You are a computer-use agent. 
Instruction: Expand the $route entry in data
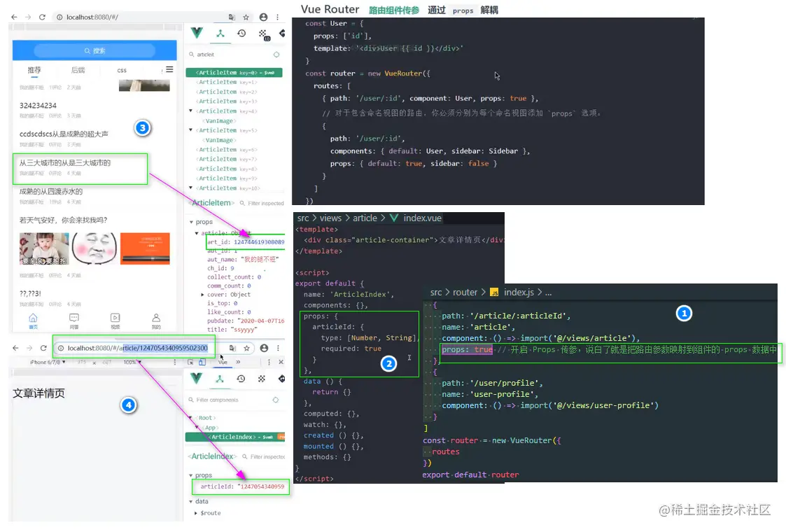click(x=196, y=513)
